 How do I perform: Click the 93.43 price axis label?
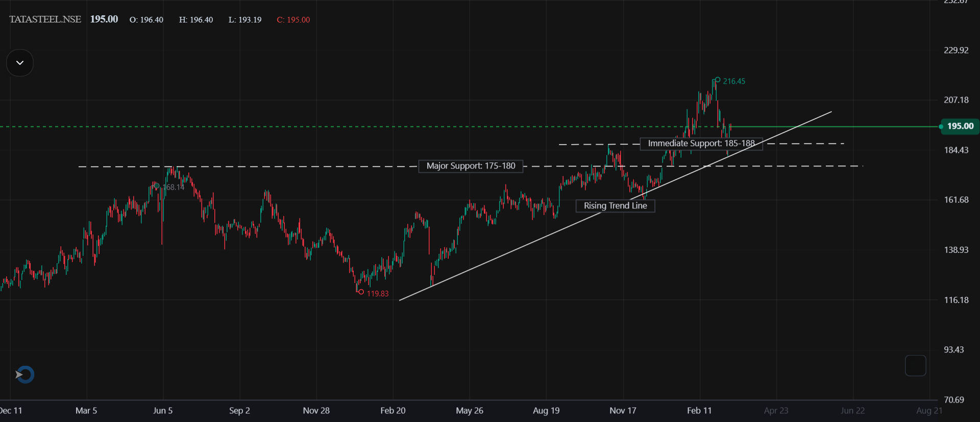coord(954,350)
